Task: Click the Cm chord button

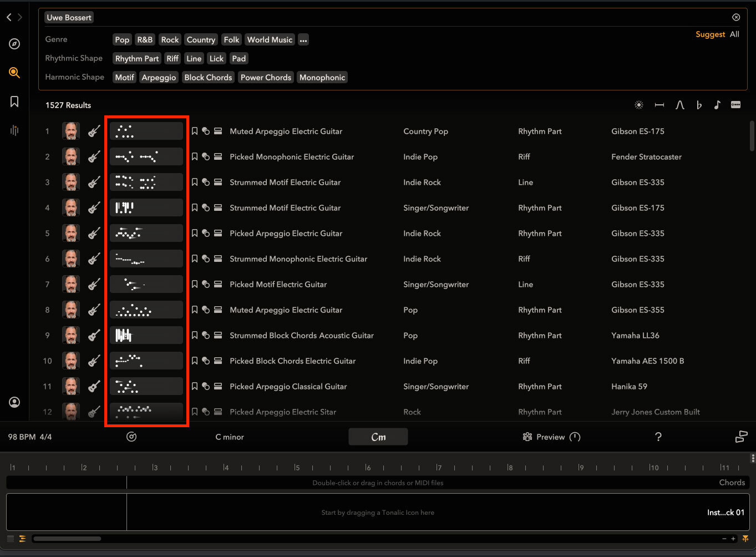Action: click(378, 437)
